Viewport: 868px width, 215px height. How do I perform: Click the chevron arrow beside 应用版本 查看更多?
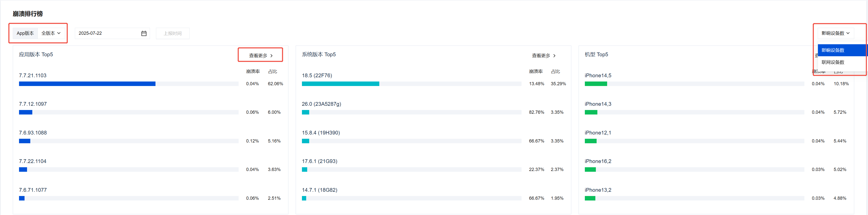click(272, 56)
